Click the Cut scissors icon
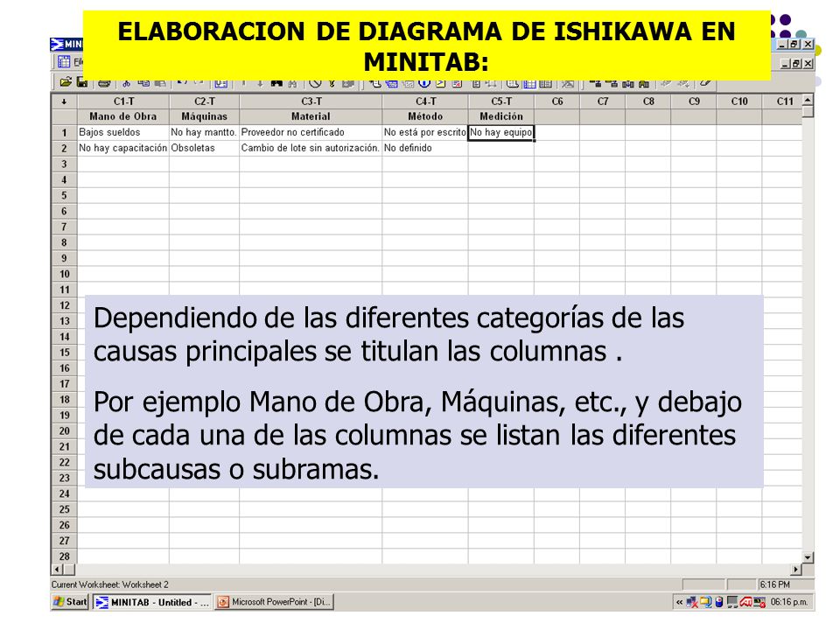Image resolution: width=840 pixels, height=630 pixels. (126, 83)
